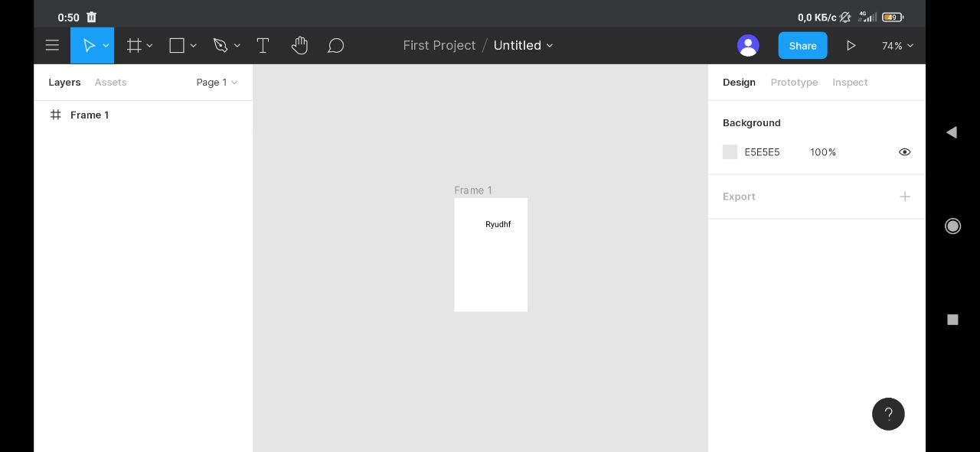The image size is (980, 452).
Task: Select the Move tool arrow
Action: click(89, 46)
